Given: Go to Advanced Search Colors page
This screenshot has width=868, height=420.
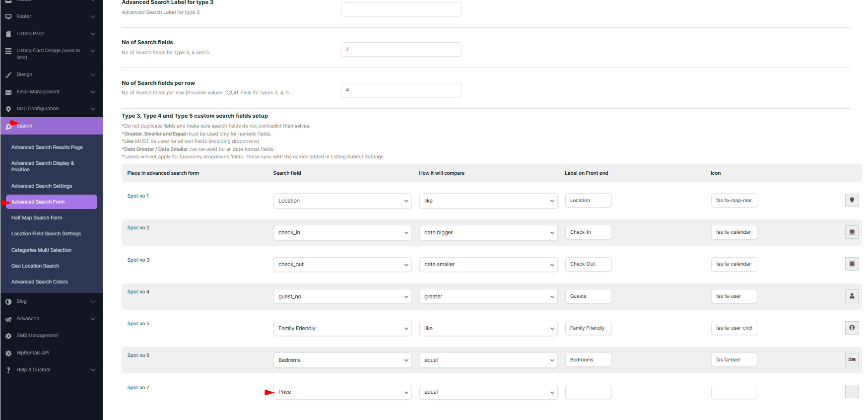Looking at the screenshot, I should [x=40, y=282].
